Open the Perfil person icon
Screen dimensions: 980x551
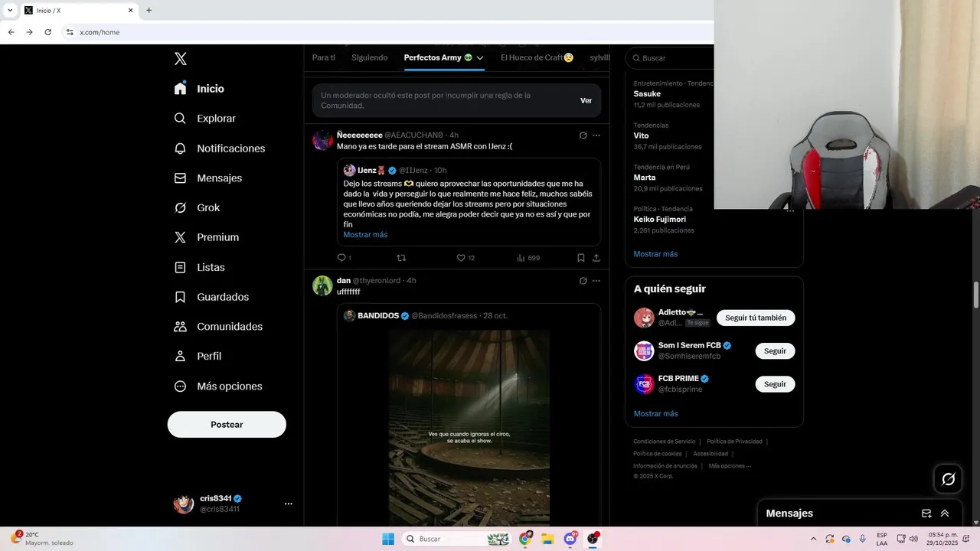(x=180, y=356)
